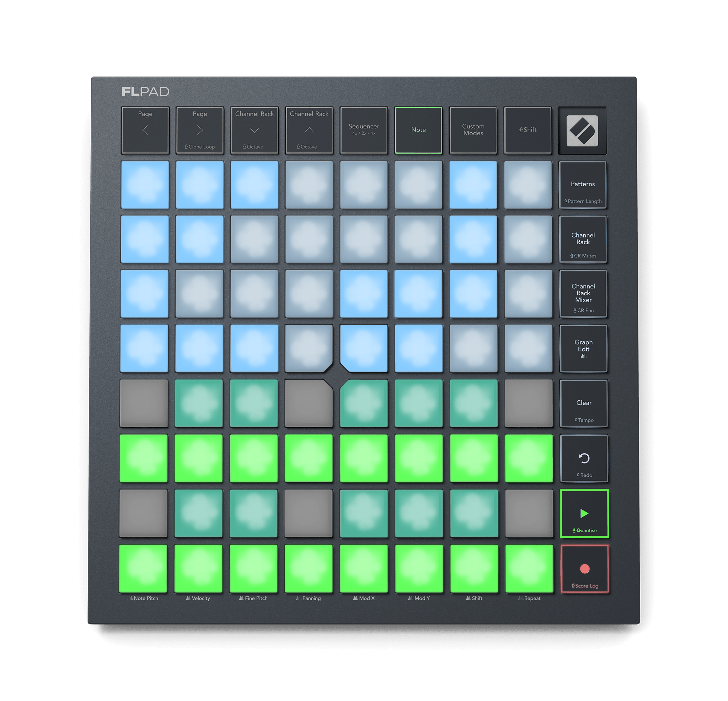This screenshot has height=701, width=728.
Task: Tap the grey unlit pad beside the Play button
Action: tap(529, 513)
